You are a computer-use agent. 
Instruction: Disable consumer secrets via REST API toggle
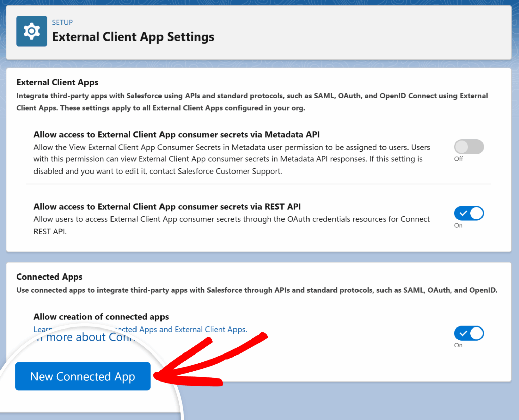coord(469,213)
